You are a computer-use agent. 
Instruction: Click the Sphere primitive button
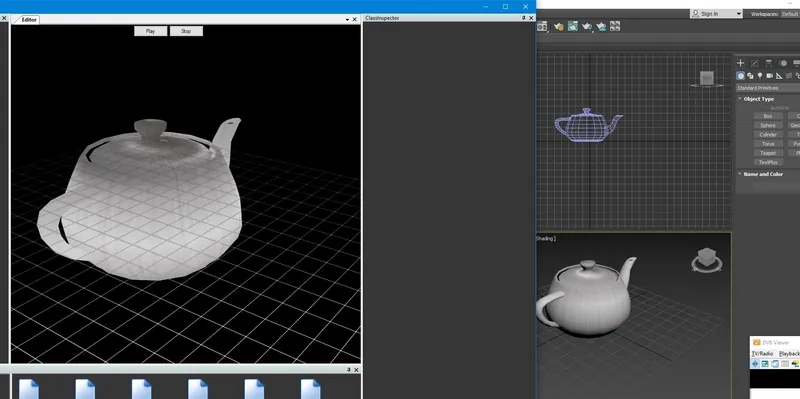768,125
